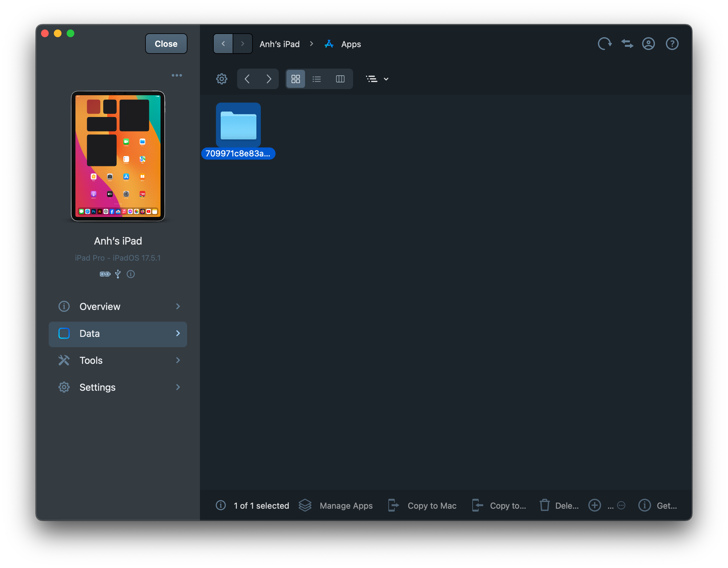Open the account profile icon
Screen dimensions: 728x568
[648, 43]
